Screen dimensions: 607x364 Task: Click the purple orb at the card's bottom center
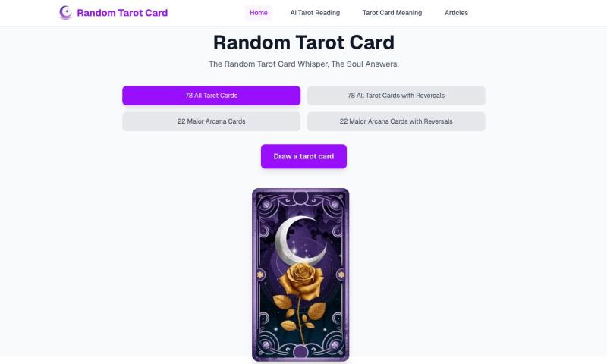[300, 352]
